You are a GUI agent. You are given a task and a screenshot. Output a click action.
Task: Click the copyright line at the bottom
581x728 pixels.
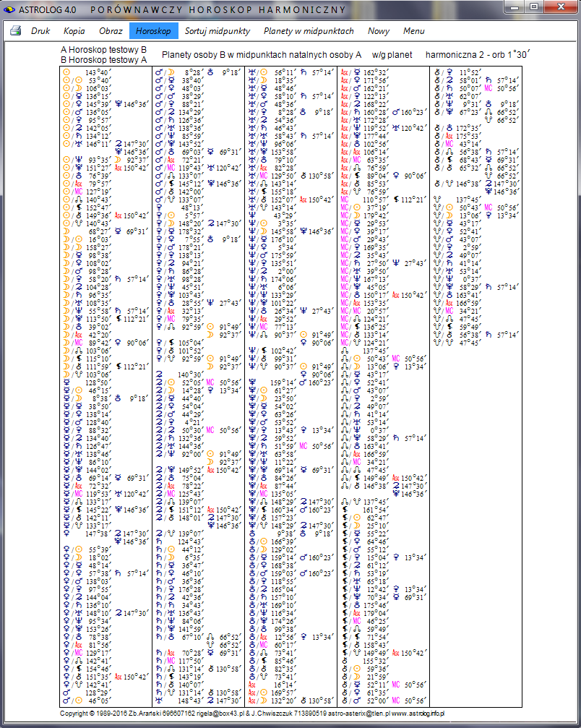click(252, 714)
